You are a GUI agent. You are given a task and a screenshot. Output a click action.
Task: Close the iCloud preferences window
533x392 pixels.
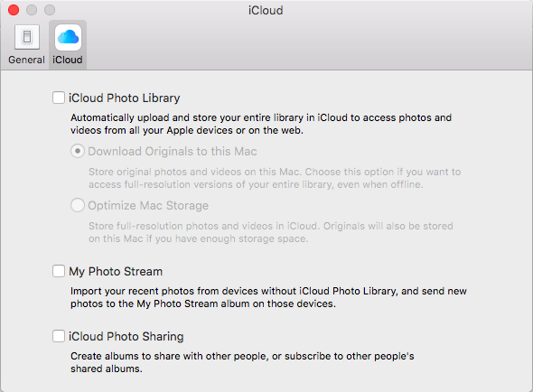point(14,10)
